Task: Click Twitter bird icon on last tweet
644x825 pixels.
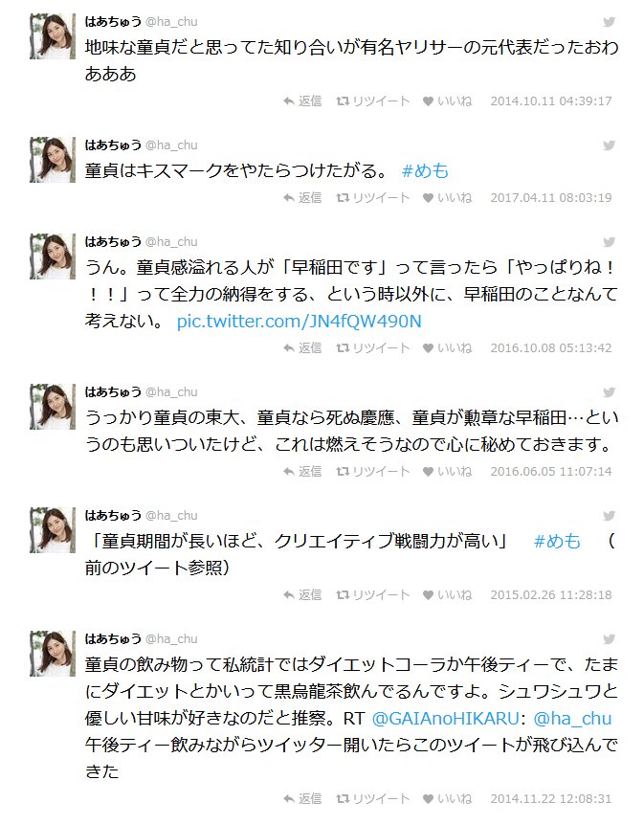Action: click(609, 639)
